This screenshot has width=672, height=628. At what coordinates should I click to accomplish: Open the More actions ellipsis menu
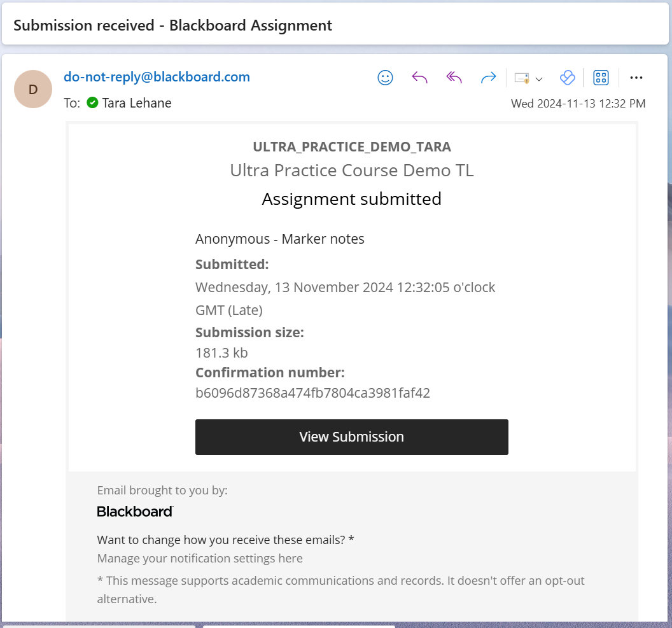pos(636,78)
